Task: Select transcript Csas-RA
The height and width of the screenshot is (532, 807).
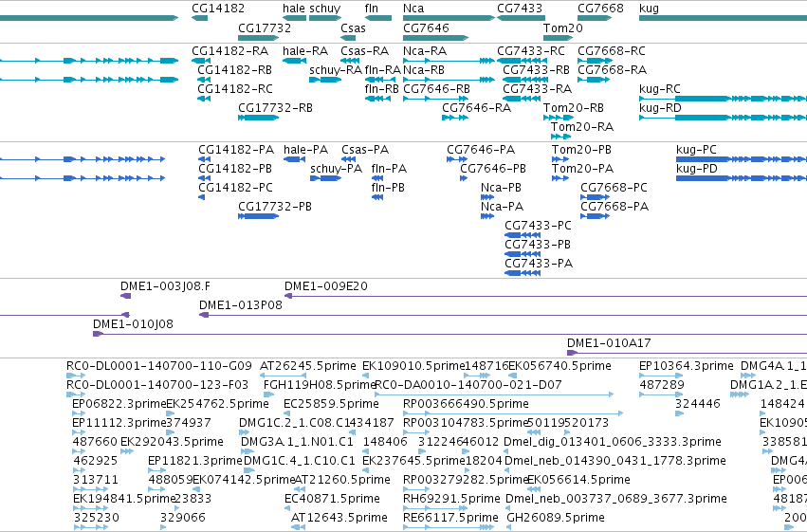Action: tap(364, 51)
